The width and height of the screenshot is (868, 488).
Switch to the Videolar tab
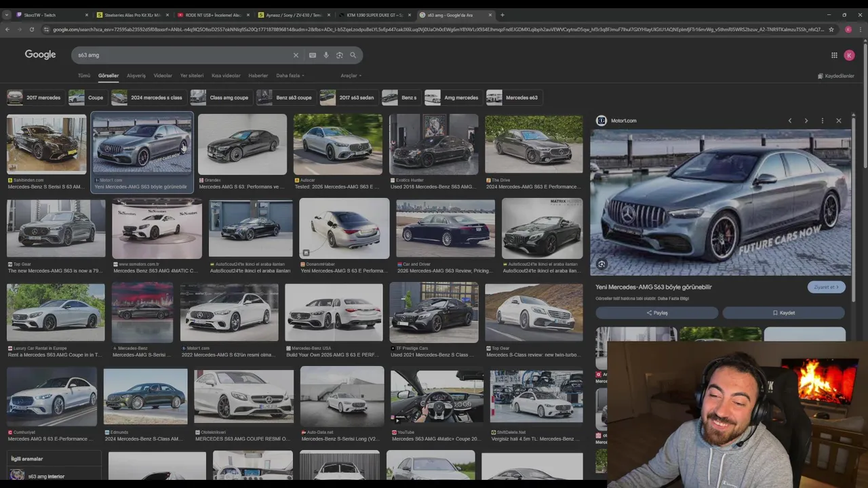click(163, 76)
